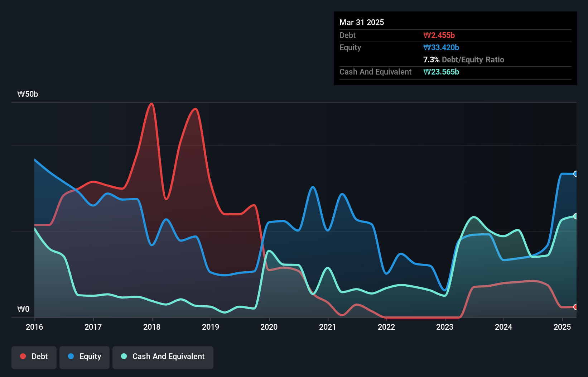Select the 2025 x-axis label
Viewport: 588px width, 377px height.
pyautogui.click(x=562, y=327)
